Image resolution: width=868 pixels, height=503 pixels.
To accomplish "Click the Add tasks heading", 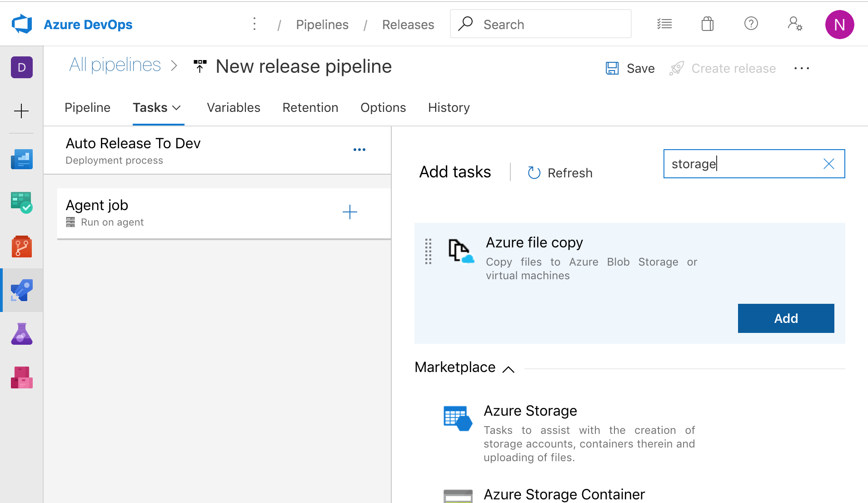I will pyautogui.click(x=455, y=172).
